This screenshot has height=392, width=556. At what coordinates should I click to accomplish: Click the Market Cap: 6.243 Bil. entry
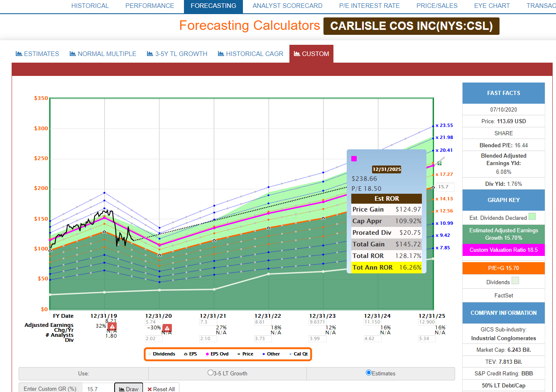coord(504,350)
